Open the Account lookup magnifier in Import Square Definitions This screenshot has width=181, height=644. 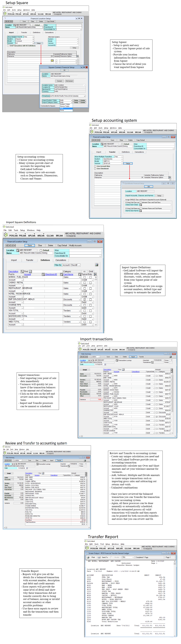pyautogui.click(x=43, y=274)
